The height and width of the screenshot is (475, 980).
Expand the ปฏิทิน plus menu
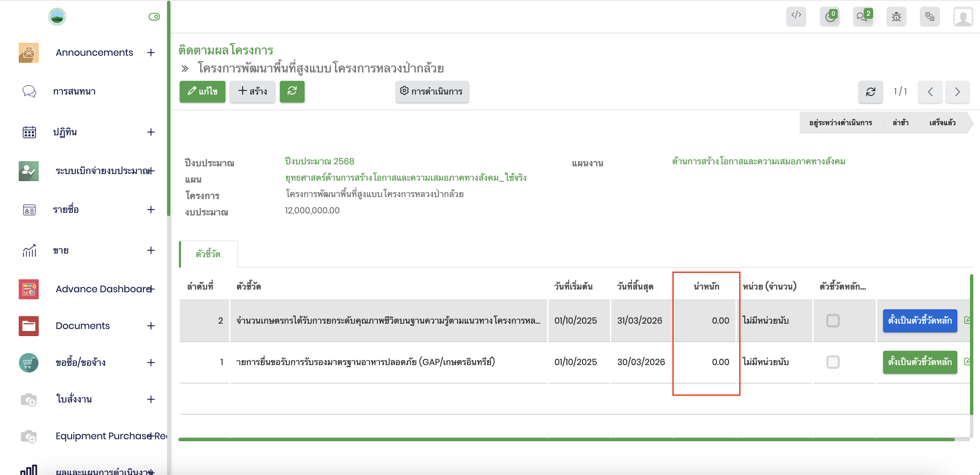pyautogui.click(x=151, y=132)
